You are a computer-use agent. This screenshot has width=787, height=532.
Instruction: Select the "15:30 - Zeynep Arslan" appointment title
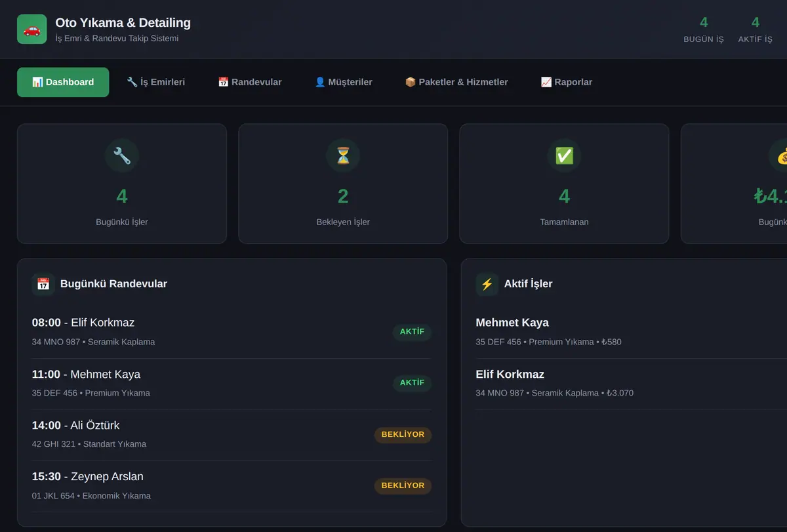(x=87, y=477)
